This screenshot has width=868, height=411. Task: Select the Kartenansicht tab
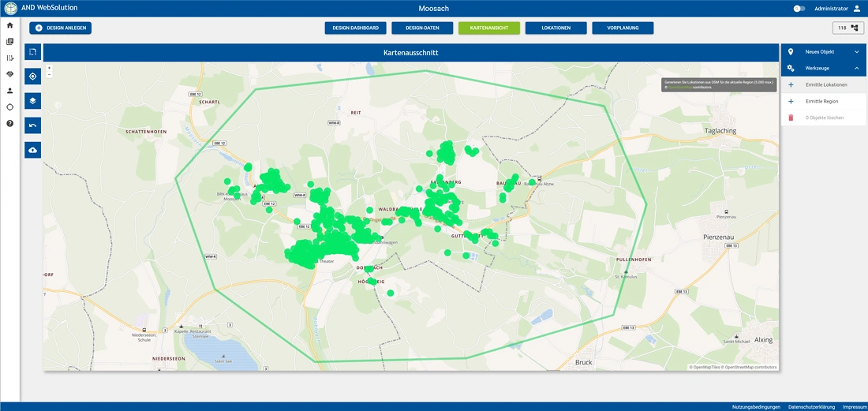click(x=488, y=28)
